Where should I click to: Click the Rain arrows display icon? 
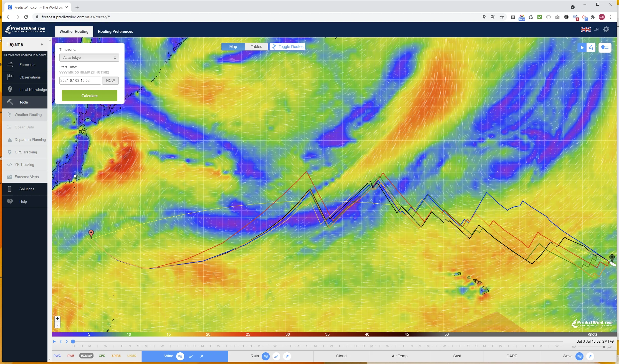[287, 356]
